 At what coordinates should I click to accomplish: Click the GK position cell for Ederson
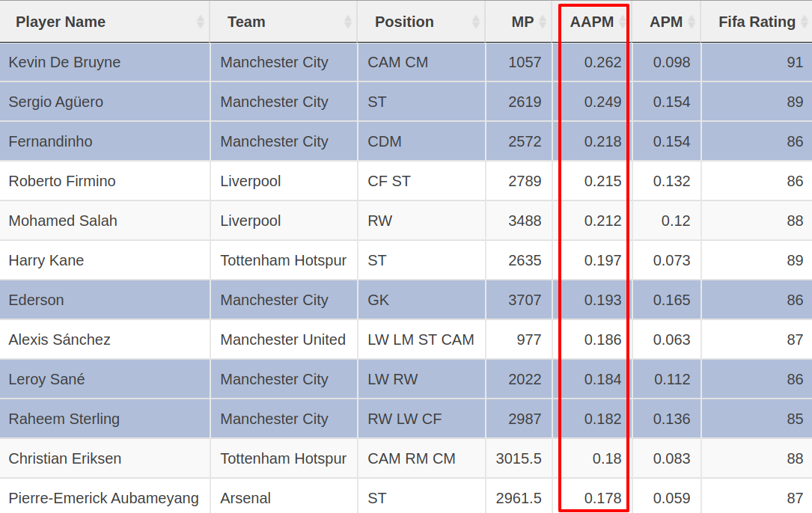(x=377, y=300)
